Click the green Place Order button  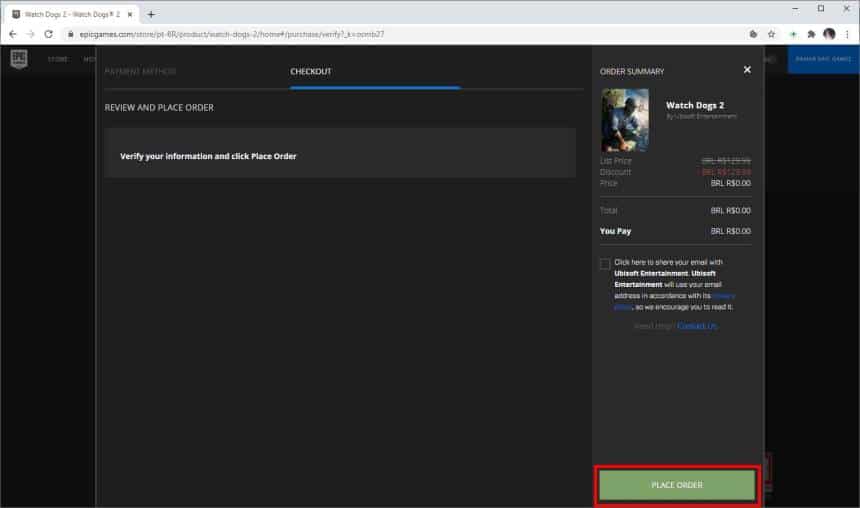point(677,485)
